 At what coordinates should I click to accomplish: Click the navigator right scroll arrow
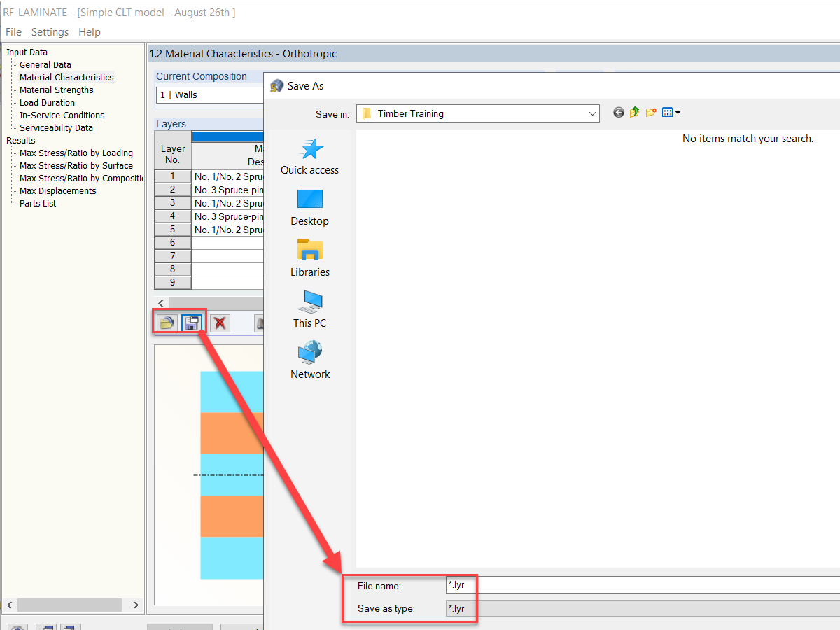pos(136,605)
